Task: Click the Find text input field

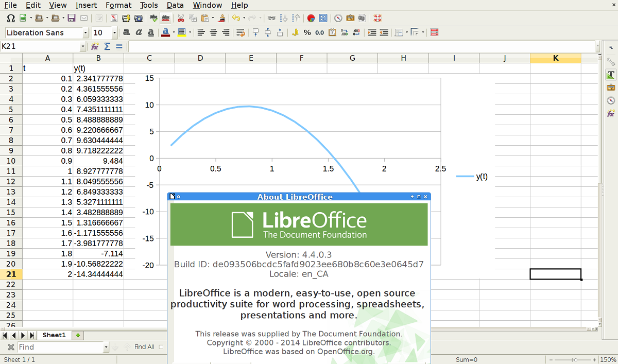Action: pyautogui.click(x=60, y=347)
